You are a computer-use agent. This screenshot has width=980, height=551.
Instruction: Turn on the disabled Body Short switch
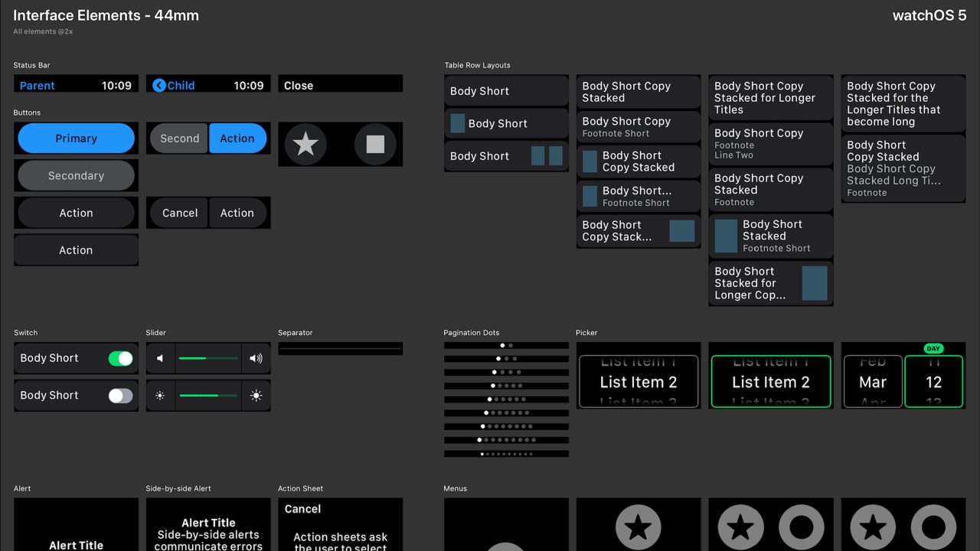(120, 396)
